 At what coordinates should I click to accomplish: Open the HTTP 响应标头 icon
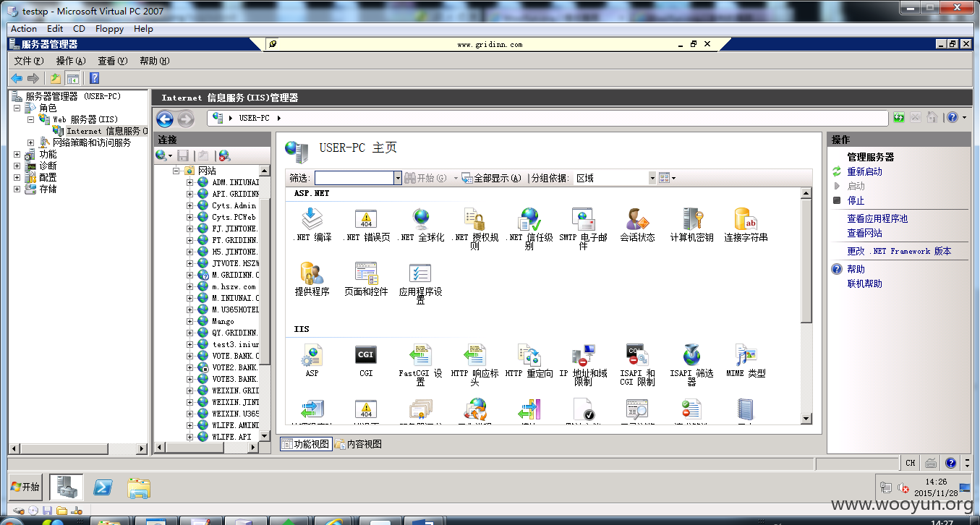click(x=474, y=355)
